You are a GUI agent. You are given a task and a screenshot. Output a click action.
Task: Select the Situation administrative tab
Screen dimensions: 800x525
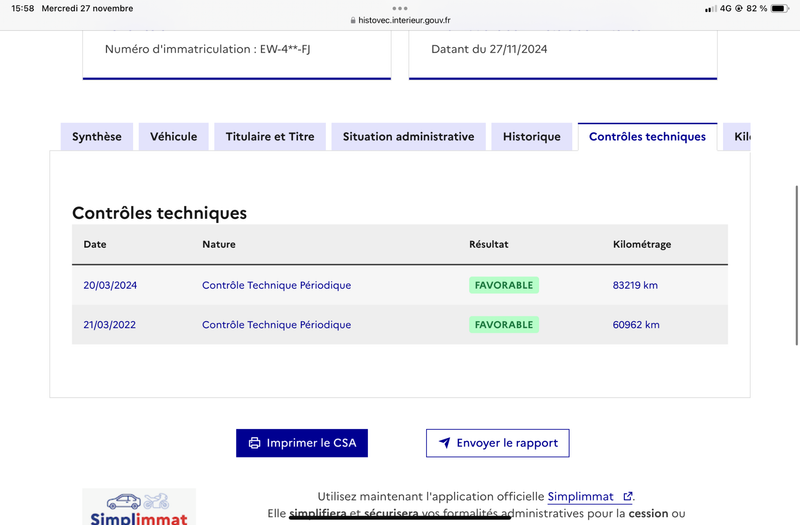408,137
